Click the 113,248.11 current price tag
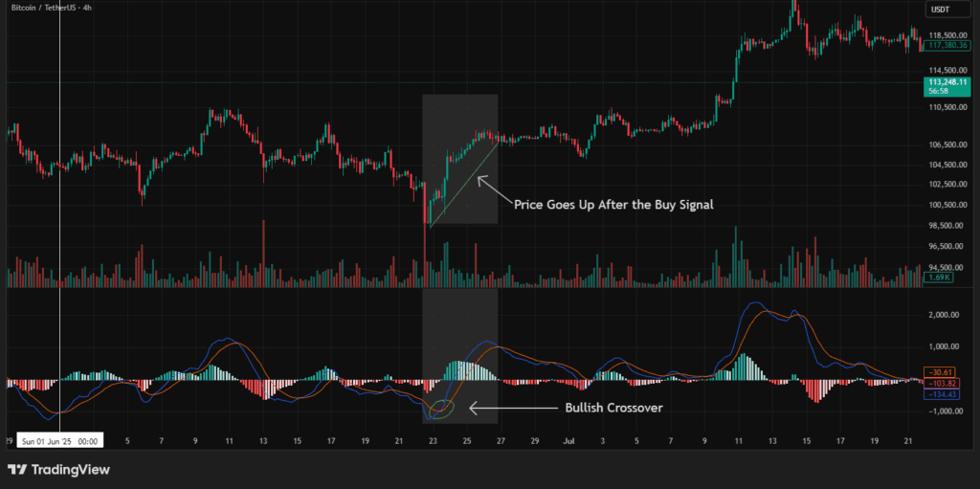980x489 pixels. (945, 83)
